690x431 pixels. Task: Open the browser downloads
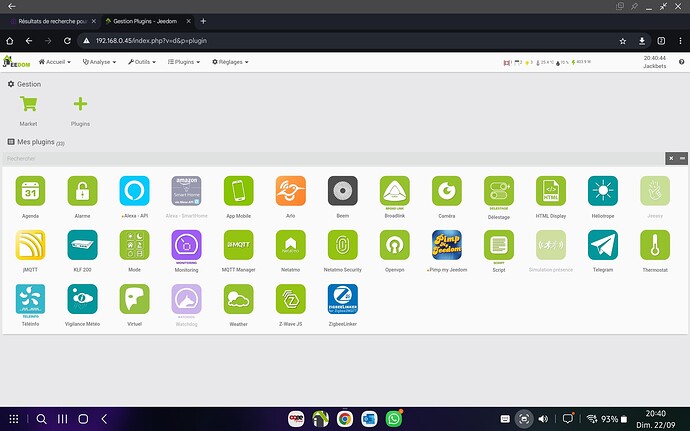642,41
